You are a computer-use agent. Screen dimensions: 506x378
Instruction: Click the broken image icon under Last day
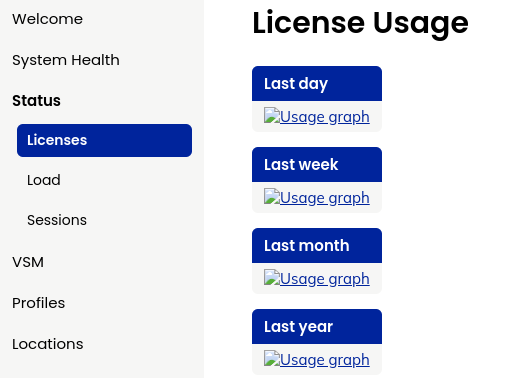coord(272,115)
